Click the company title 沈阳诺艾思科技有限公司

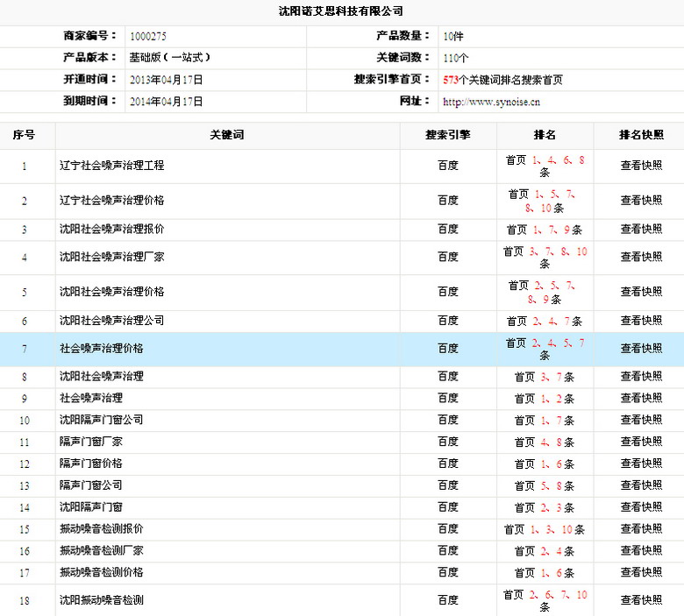tap(341, 11)
